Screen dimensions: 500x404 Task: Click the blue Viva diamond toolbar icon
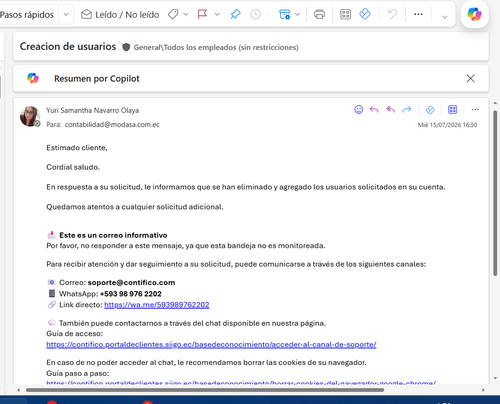click(x=365, y=14)
